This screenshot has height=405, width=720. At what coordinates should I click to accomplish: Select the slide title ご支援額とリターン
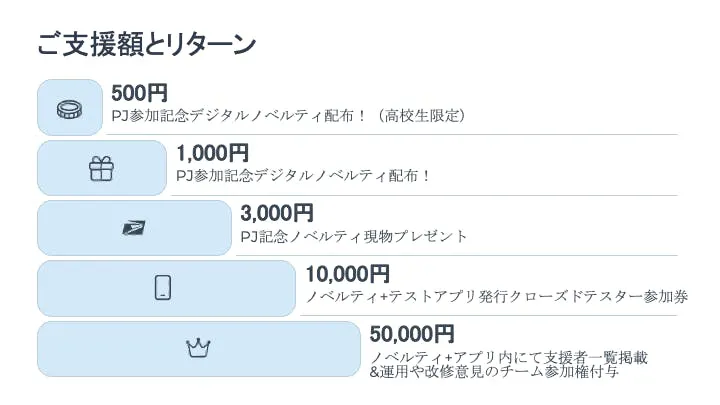(147, 45)
